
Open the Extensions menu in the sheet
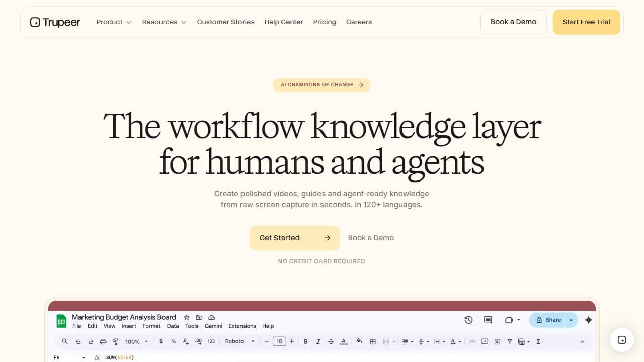point(242,326)
